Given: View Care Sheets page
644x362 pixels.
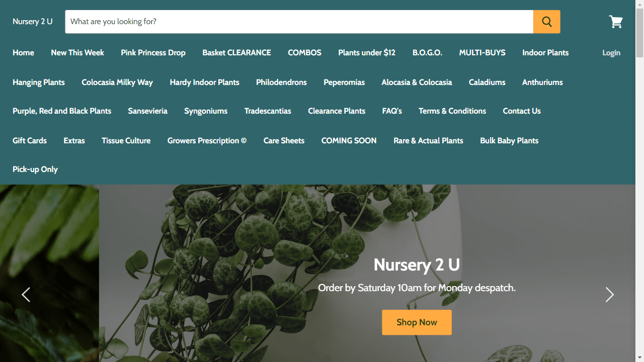Looking at the screenshot, I should [x=284, y=141].
